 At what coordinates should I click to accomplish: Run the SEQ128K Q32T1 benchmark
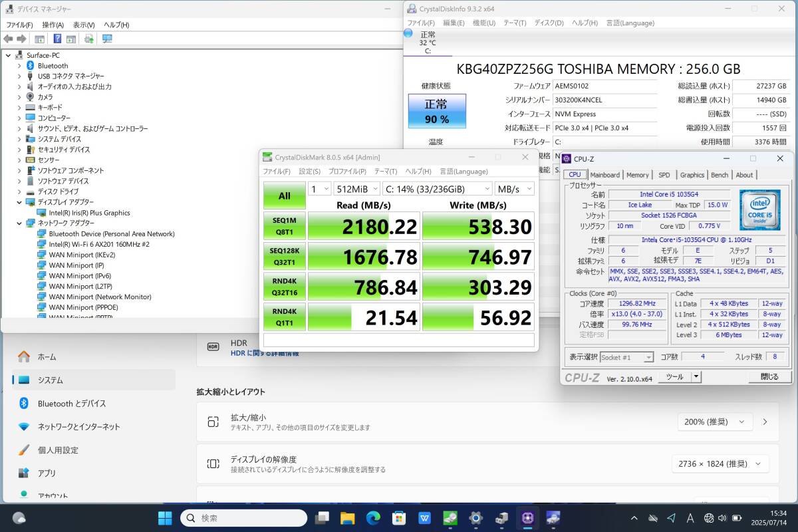pos(284,256)
